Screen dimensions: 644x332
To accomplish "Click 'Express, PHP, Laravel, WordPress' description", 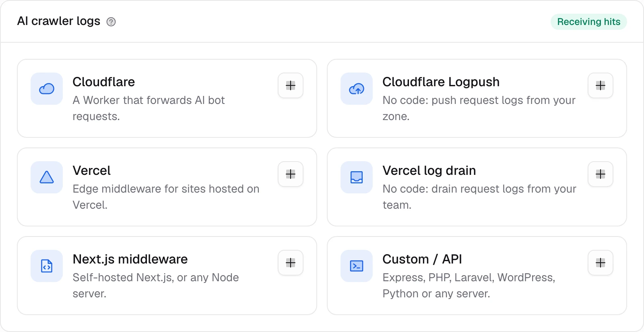I will 469,285.
